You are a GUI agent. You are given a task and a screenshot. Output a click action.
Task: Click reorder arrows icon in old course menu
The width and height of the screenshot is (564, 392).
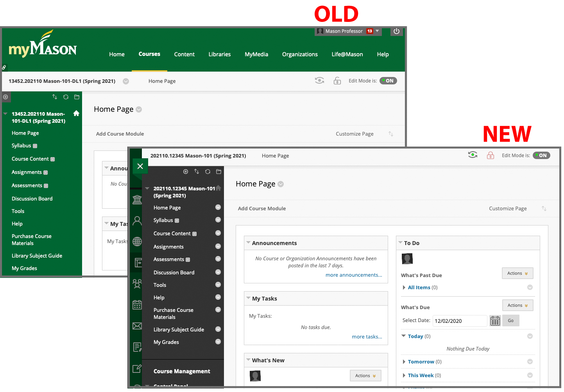55,97
